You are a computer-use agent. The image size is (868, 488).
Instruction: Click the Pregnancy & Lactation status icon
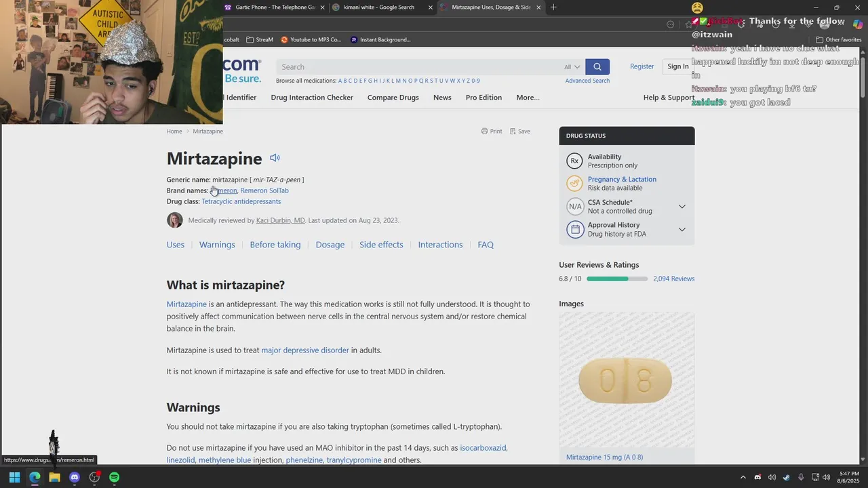tap(575, 184)
